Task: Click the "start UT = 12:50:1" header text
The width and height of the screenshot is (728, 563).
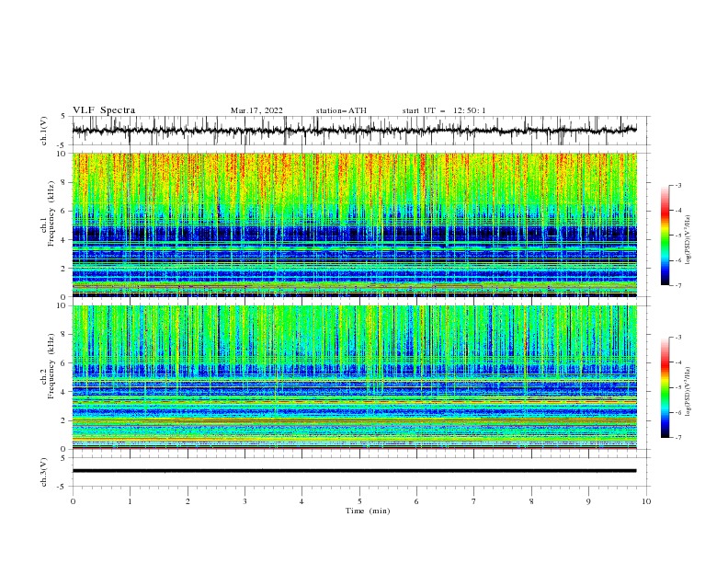Action: pyautogui.click(x=444, y=110)
